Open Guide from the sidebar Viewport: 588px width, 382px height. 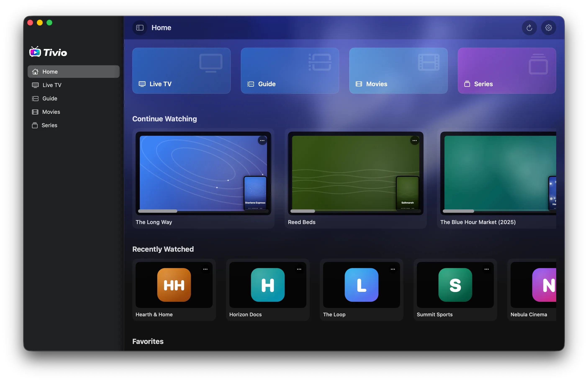(74, 99)
